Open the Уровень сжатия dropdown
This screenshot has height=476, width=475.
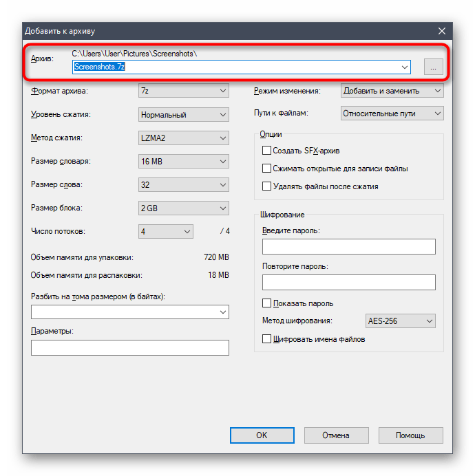pyautogui.click(x=184, y=115)
